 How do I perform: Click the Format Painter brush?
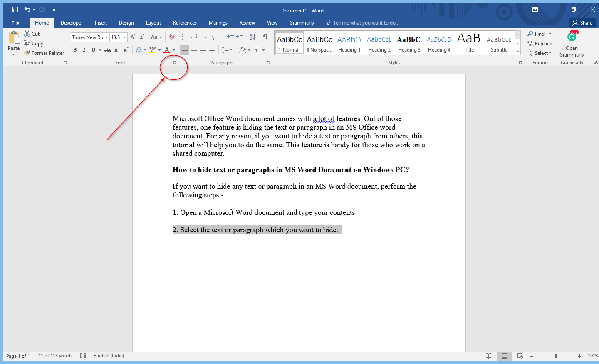(x=44, y=53)
